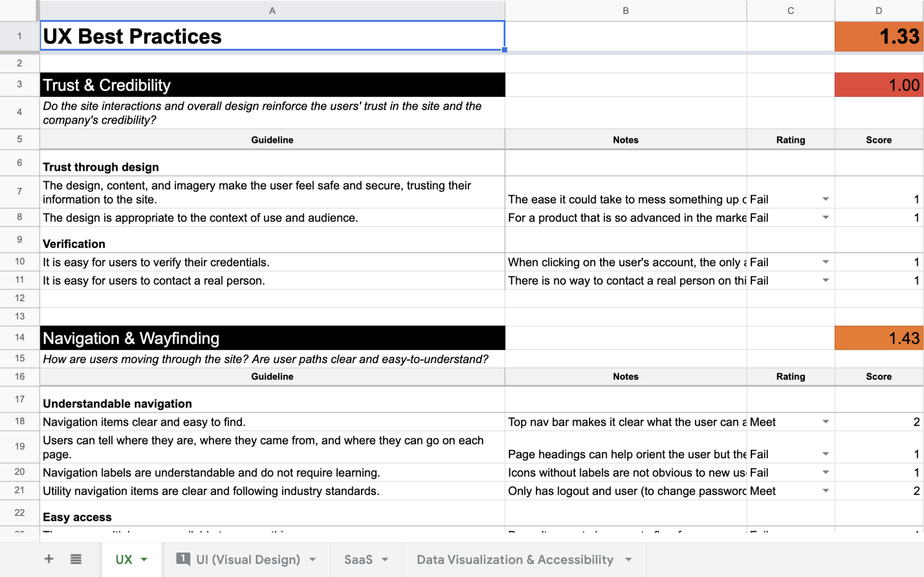Image resolution: width=924 pixels, height=577 pixels.
Task: Open the Data Visualization & Accessibility tab dropdown
Action: coord(628,559)
